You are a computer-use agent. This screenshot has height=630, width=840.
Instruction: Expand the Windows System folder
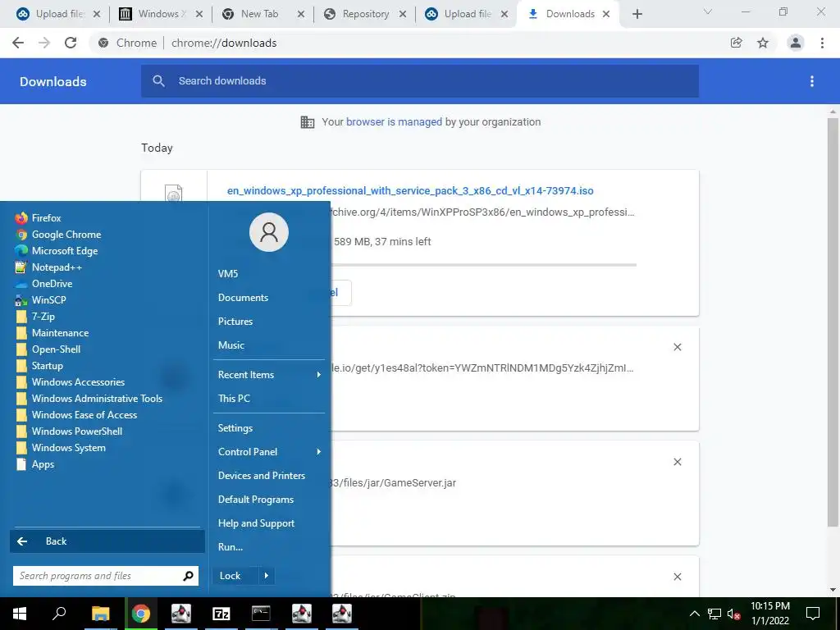(x=61, y=448)
